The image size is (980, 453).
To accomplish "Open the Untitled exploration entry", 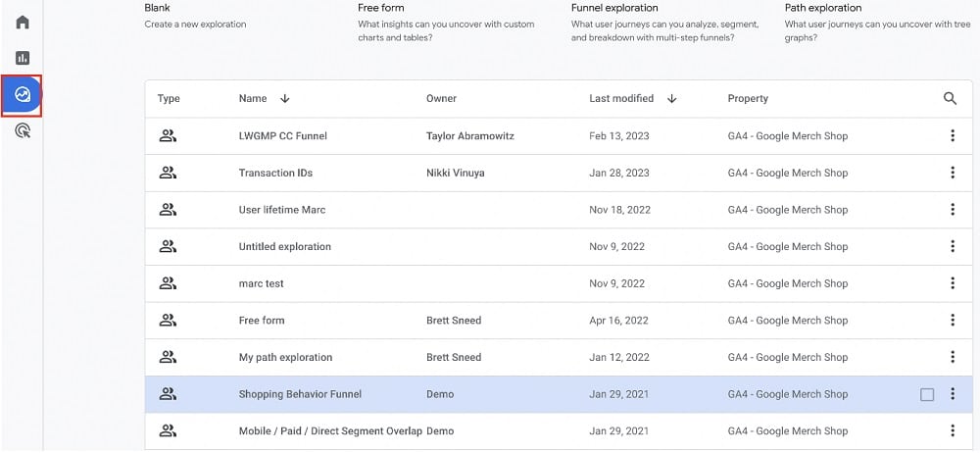I will point(285,247).
